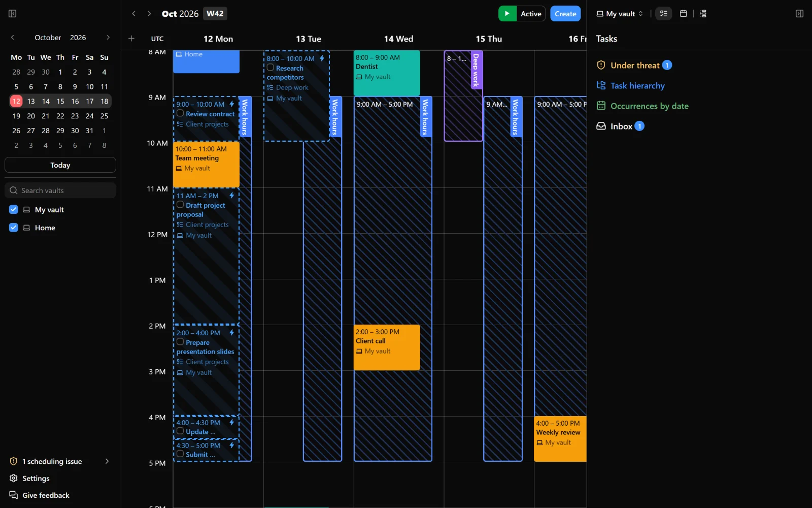Screen dimensions: 812x508
Task: Uncheck Home calendar checkbox
Action: (x=14, y=228)
